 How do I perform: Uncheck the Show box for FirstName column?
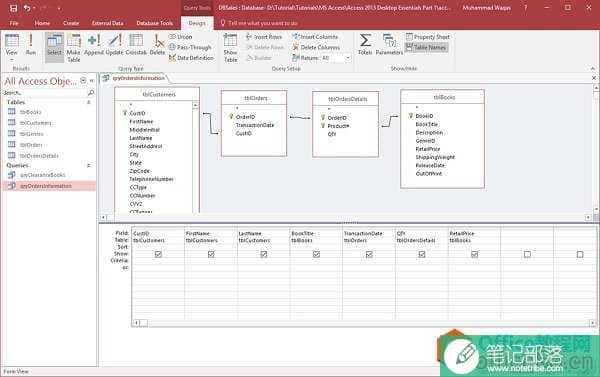[x=211, y=254]
